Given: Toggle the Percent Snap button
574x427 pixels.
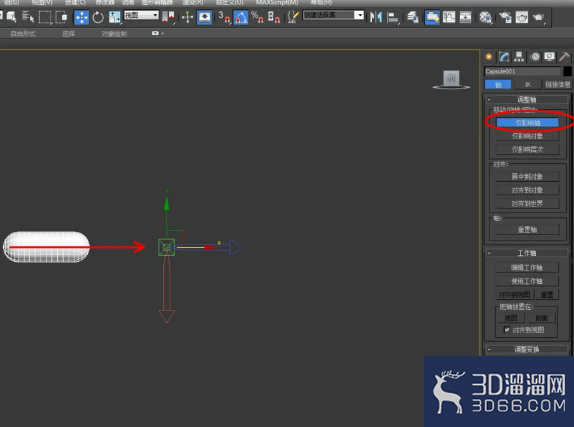Looking at the screenshot, I should 257,17.
